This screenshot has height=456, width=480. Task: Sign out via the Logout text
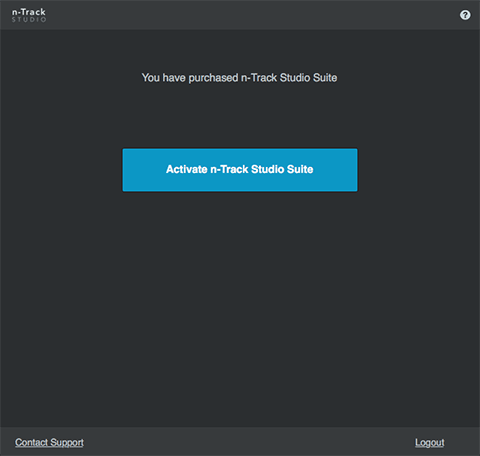pos(429,443)
